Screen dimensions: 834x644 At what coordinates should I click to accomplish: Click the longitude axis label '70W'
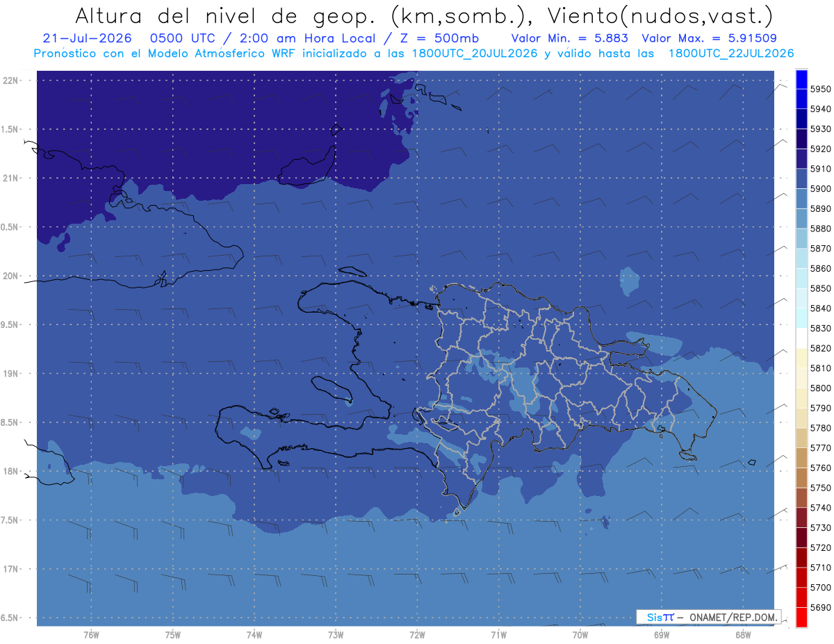580,635
